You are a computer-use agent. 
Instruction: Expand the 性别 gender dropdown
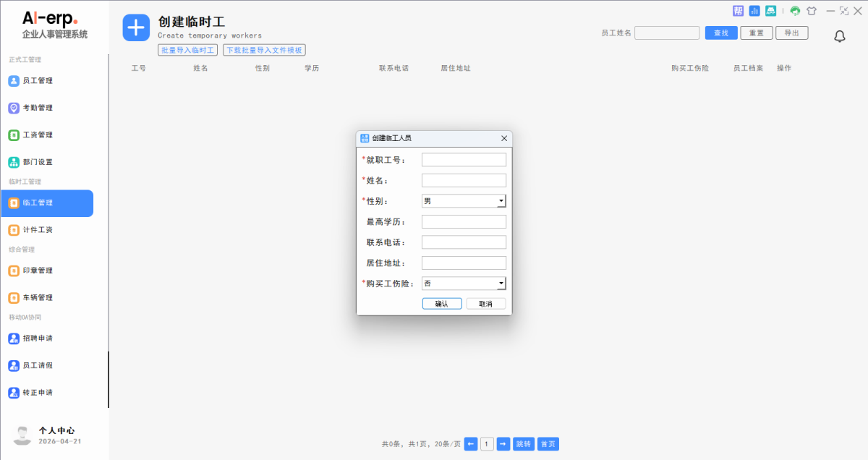pyautogui.click(x=501, y=201)
